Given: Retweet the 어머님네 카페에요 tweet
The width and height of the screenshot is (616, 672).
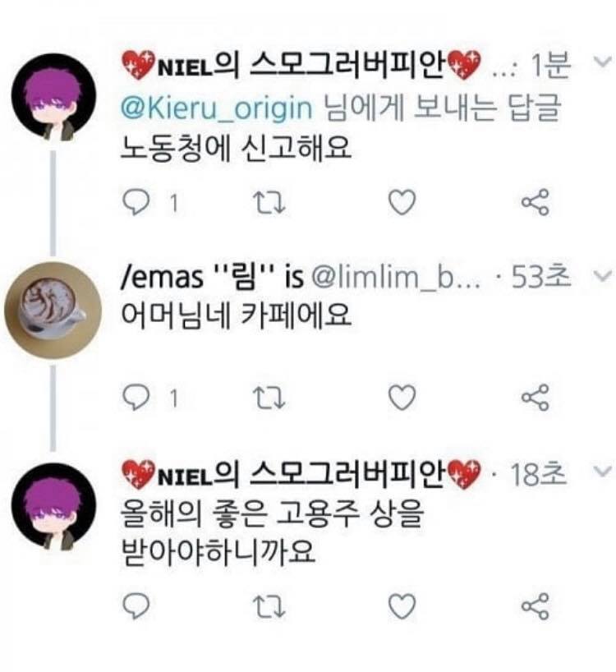Looking at the screenshot, I should pyautogui.click(x=268, y=398).
